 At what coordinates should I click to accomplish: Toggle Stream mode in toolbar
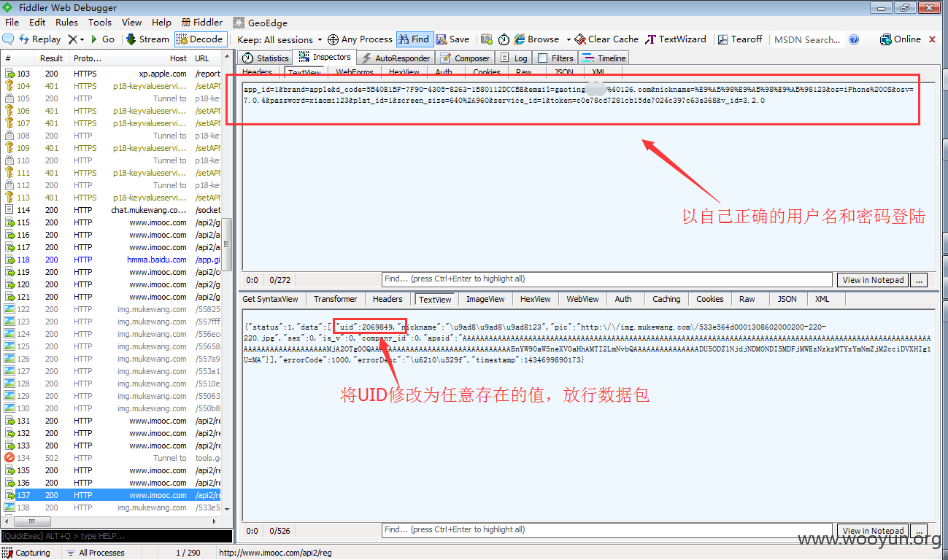click(x=147, y=39)
